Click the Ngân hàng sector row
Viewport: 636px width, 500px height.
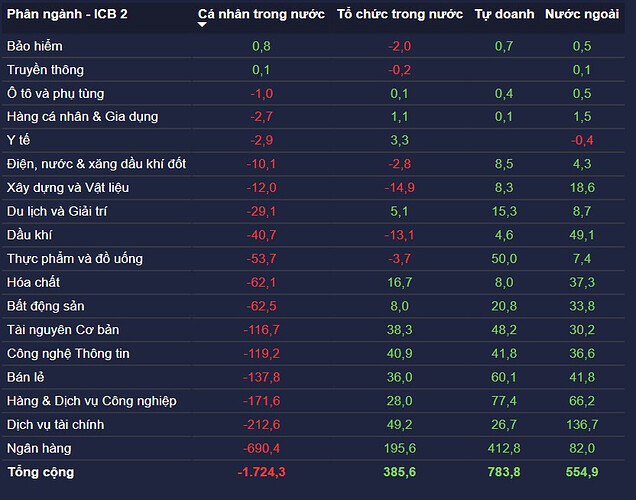[x=39, y=448]
